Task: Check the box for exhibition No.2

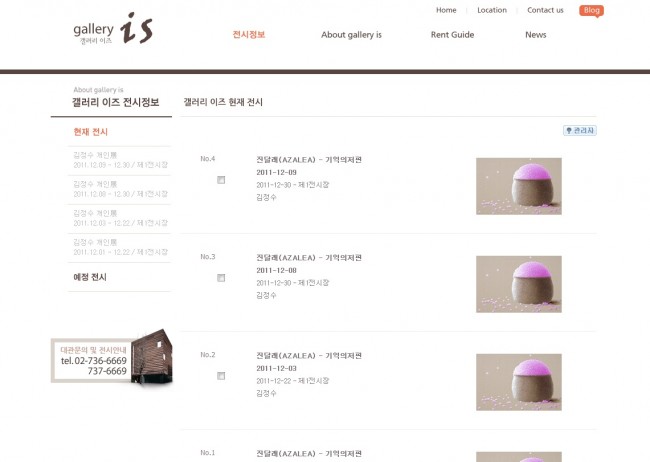Action: [x=221, y=376]
